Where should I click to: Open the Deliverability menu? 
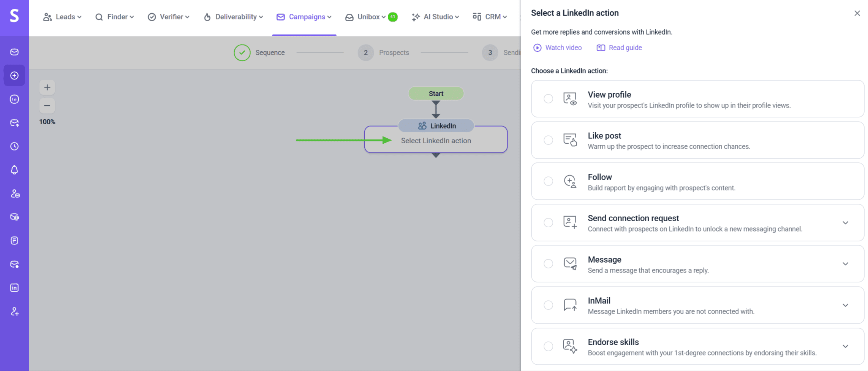(233, 17)
